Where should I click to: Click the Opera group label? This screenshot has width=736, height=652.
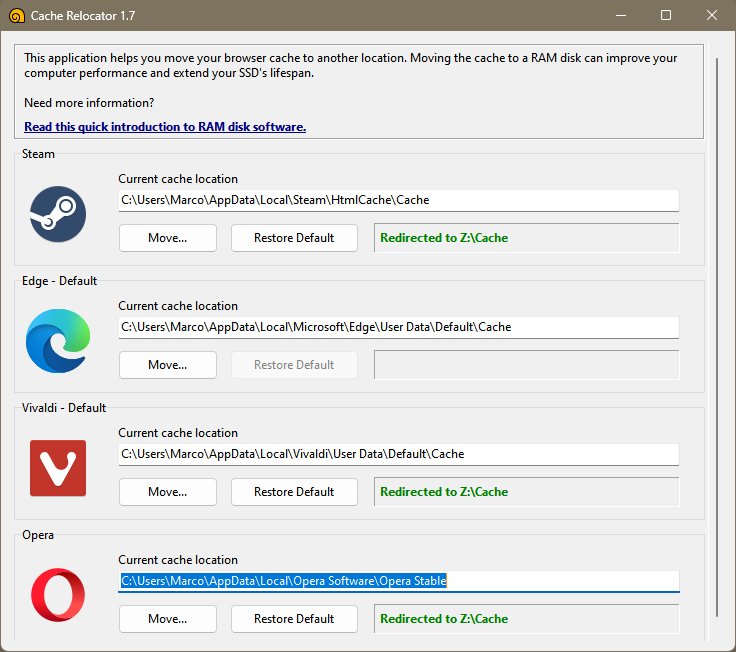click(x=38, y=535)
